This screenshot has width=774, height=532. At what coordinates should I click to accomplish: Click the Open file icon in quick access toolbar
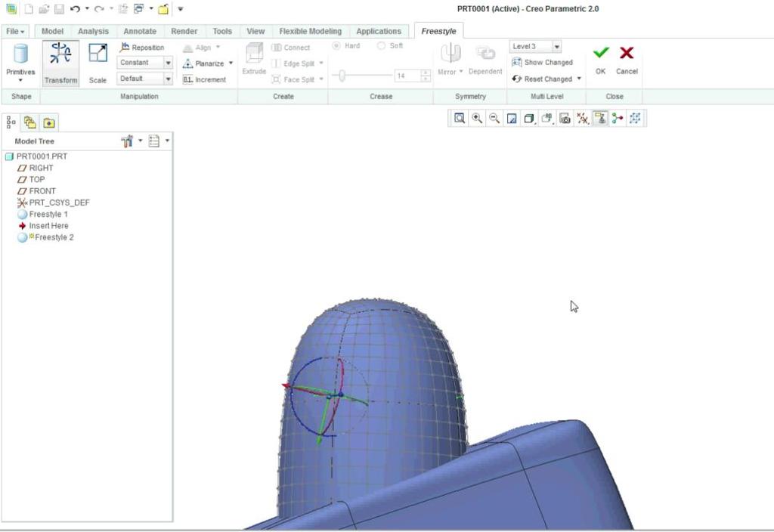point(44,9)
